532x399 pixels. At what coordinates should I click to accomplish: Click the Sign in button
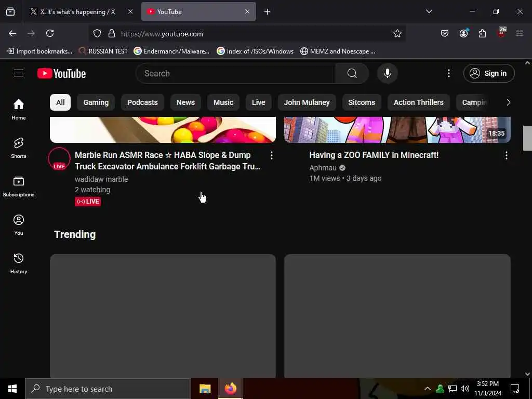[x=489, y=73]
